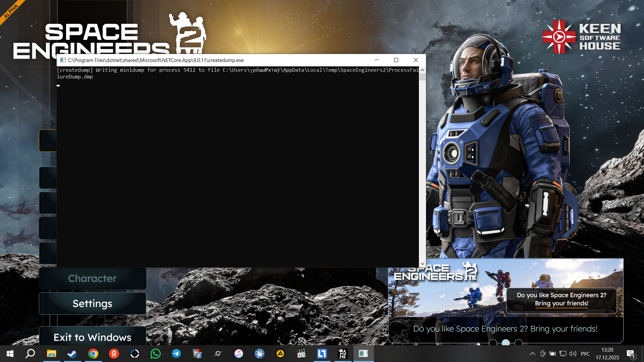The image size is (644, 362).
Task: Switch to the createdump console taskbar button
Action: 364,354
